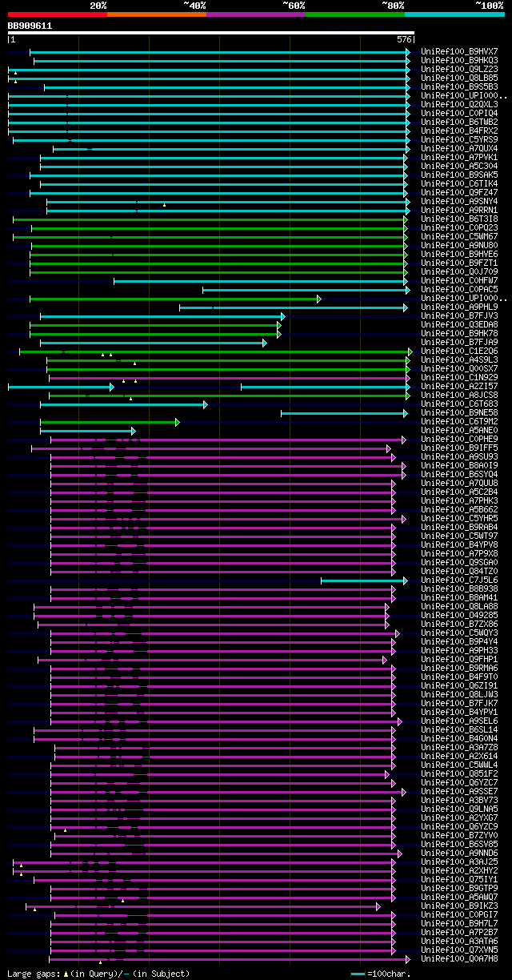This screenshot has width=512, height=980.
Task: Open hit UniRef100_B9HVX7
Action: coord(460,51)
